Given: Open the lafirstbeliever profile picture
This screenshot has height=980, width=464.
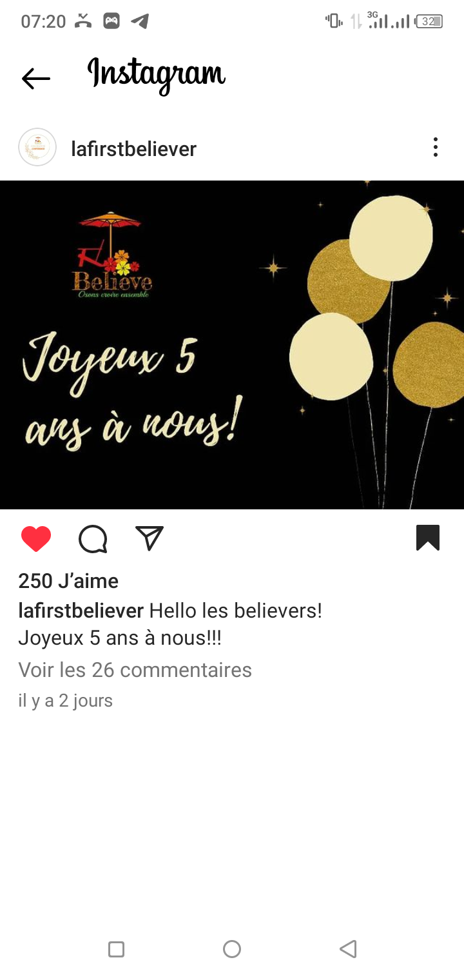Looking at the screenshot, I should 37,148.
